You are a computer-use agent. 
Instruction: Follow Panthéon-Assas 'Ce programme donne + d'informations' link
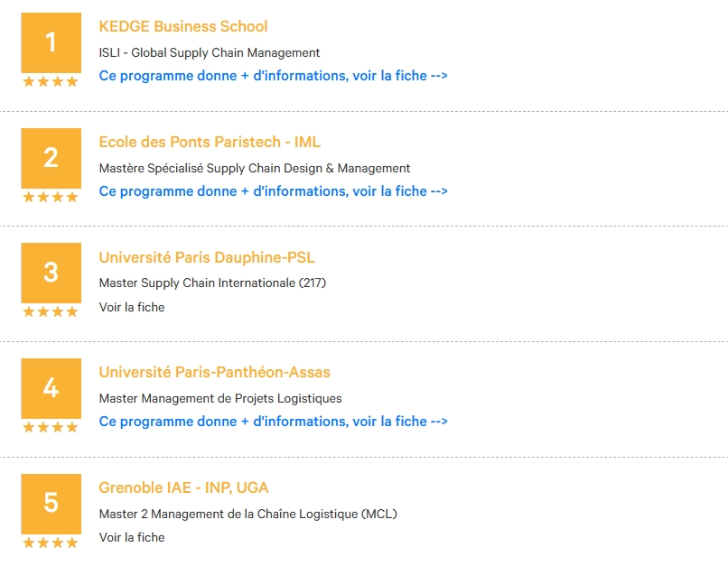[x=274, y=422]
